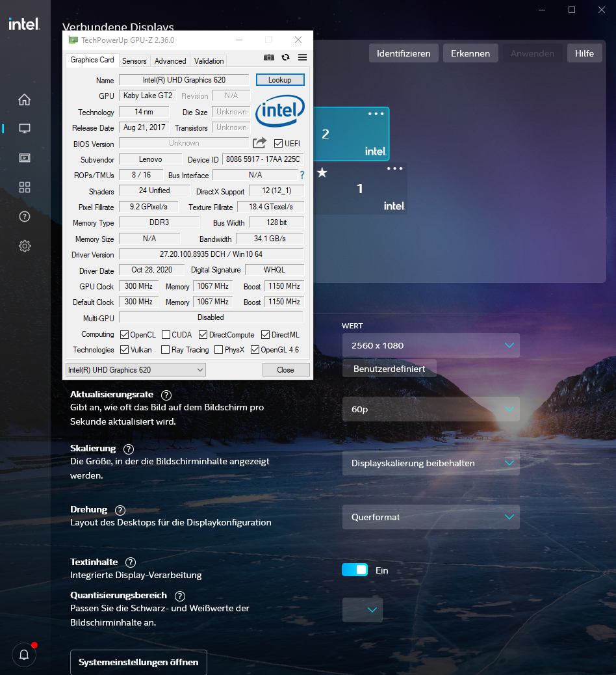Screen dimensions: 616x675
Task: Switch to the Advanced tab
Action: (x=170, y=61)
